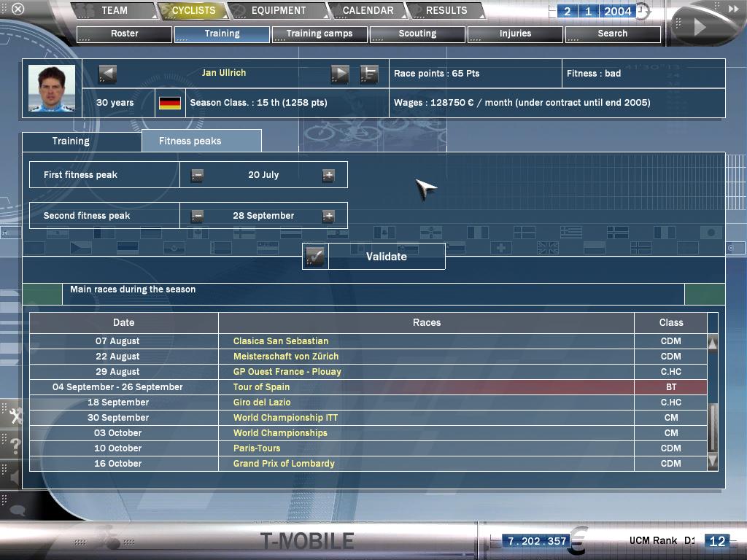
Task: Switch to the Training sub-tab
Action: coord(71,141)
